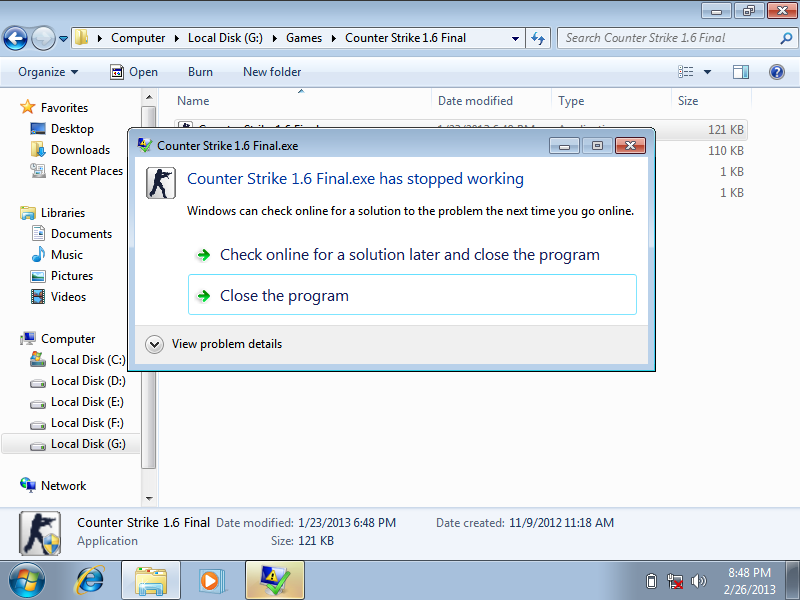Launch Windows Media Player taskbar icon
The width and height of the screenshot is (800, 600).
pyautogui.click(x=211, y=579)
